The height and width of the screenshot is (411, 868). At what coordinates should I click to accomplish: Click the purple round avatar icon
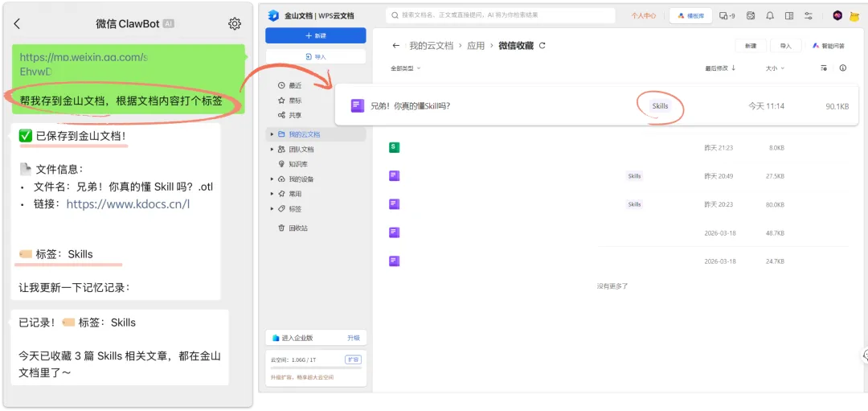pos(837,15)
